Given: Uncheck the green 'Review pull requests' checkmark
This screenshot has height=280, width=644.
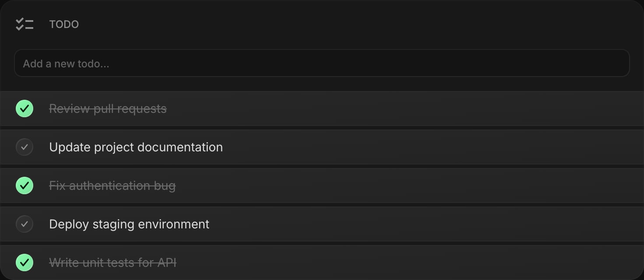Looking at the screenshot, I should coord(24,108).
